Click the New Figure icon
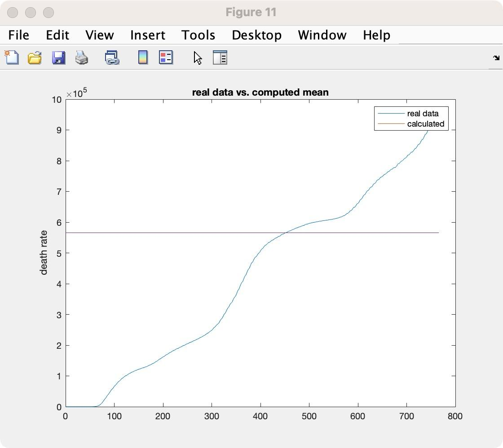Viewport: 503px width, 448px height. tap(12, 57)
